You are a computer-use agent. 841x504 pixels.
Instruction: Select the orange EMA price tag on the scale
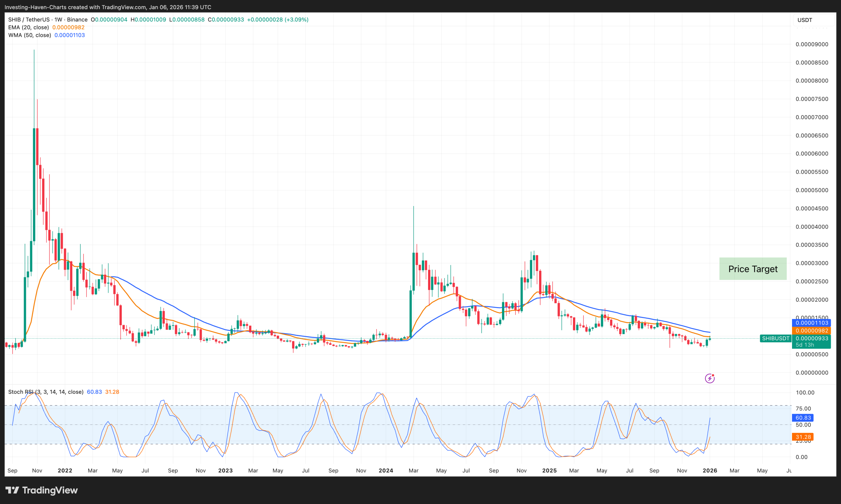pos(812,330)
